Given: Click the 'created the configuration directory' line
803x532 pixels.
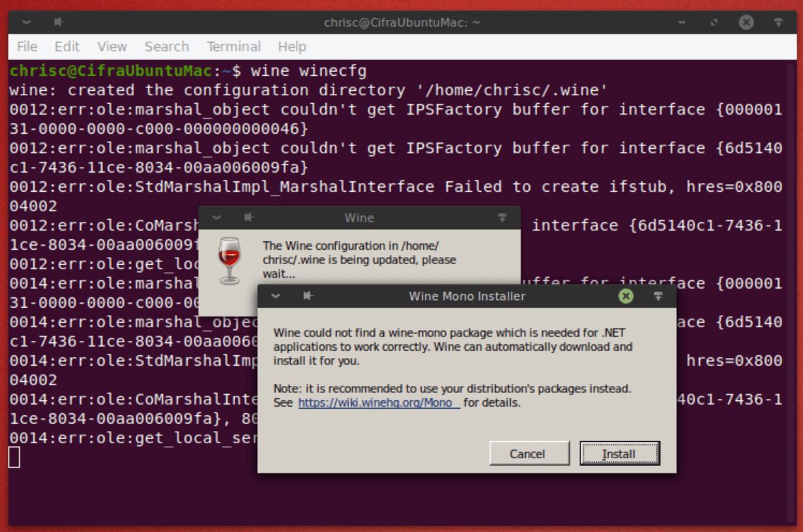Looking at the screenshot, I should tap(309, 90).
